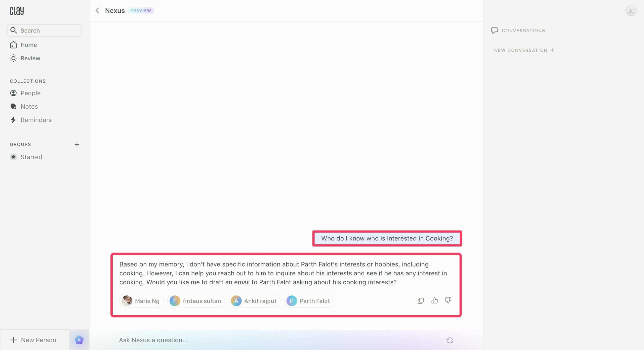Click the Ask Nexus a question field

pos(279,340)
